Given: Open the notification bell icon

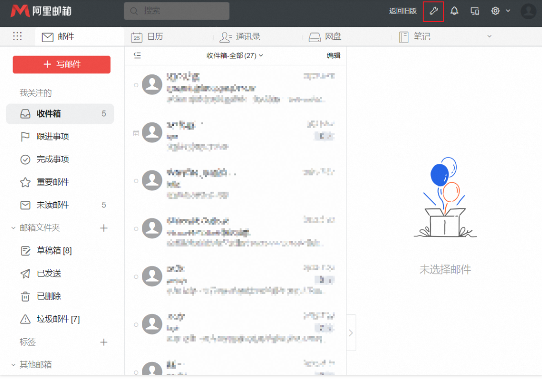Looking at the screenshot, I should [454, 11].
